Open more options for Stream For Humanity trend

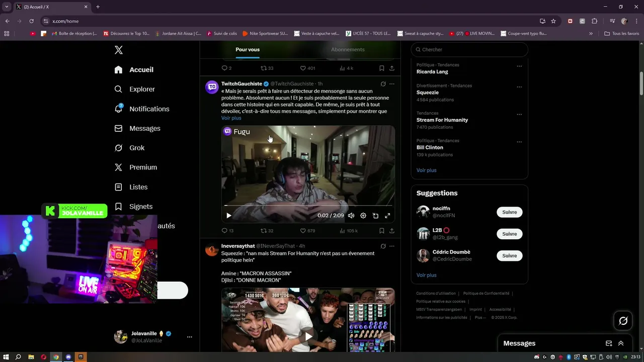point(519,114)
